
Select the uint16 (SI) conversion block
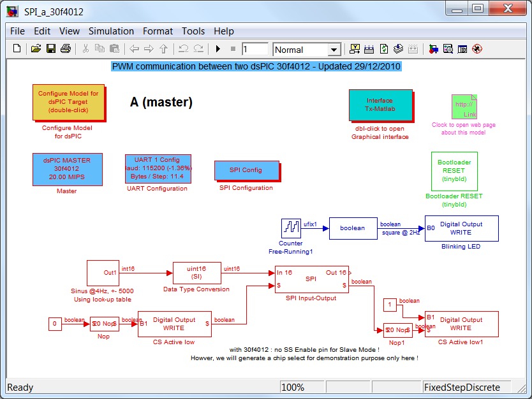pyautogui.click(x=197, y=273)
